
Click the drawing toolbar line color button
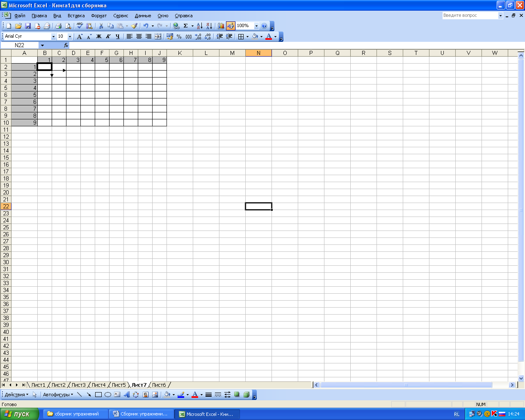(x=181, y=395)
